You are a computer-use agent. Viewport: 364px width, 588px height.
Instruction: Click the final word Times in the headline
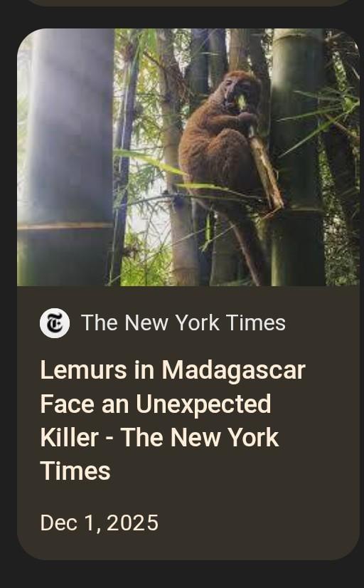pyautogui.click(x=75, y=471)
